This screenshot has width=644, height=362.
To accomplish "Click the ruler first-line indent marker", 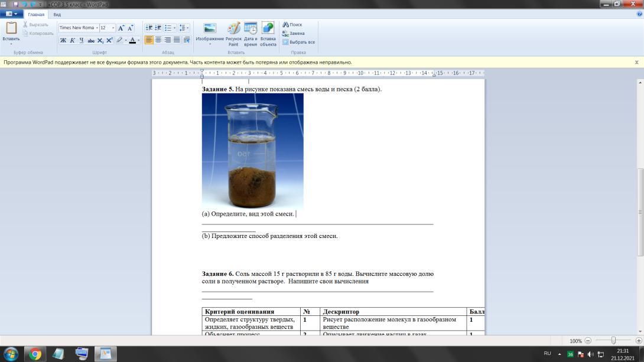I will point(201,71).
